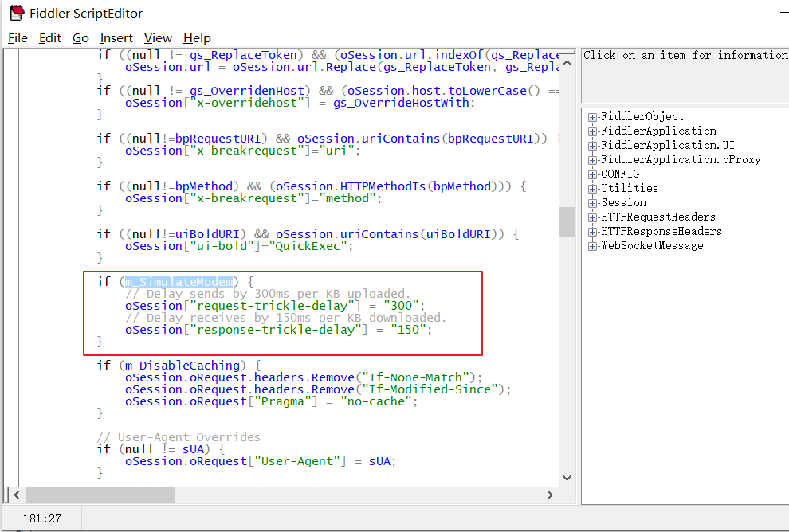Viewport: 789px width, 532px height.
Task: Open the File menu
Action: point(18,38)
